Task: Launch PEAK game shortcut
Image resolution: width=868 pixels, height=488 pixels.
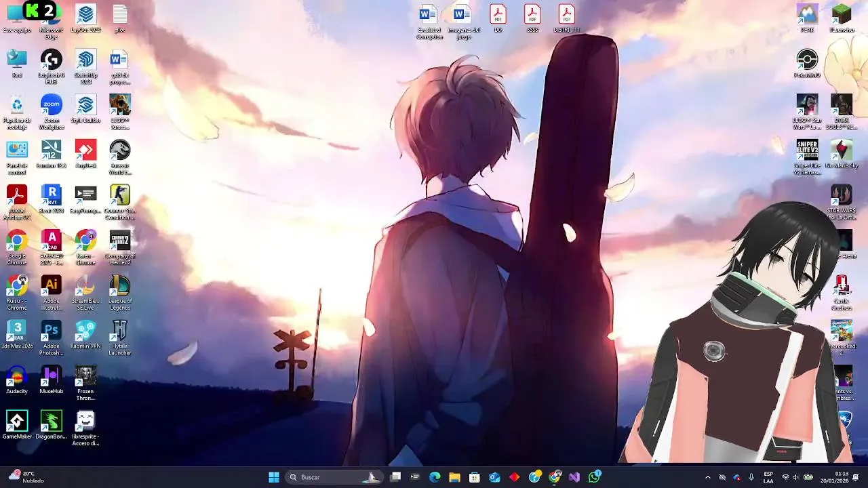Action: (x=807, y=19)
